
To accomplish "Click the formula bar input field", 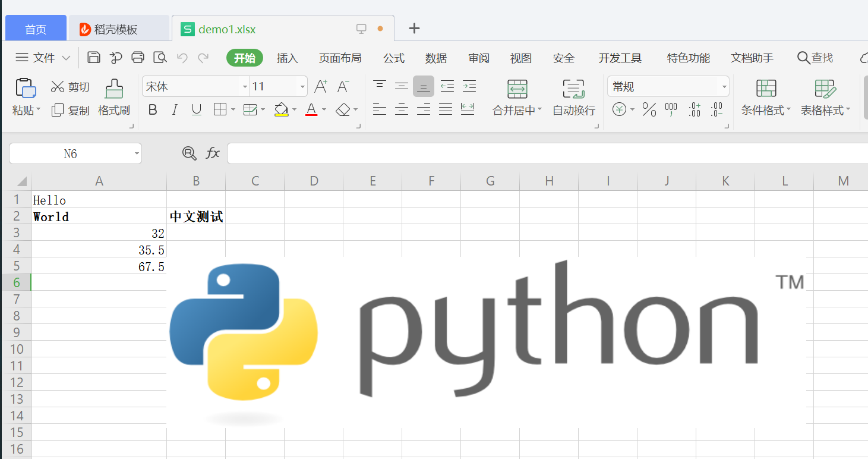I will (547, 153).
